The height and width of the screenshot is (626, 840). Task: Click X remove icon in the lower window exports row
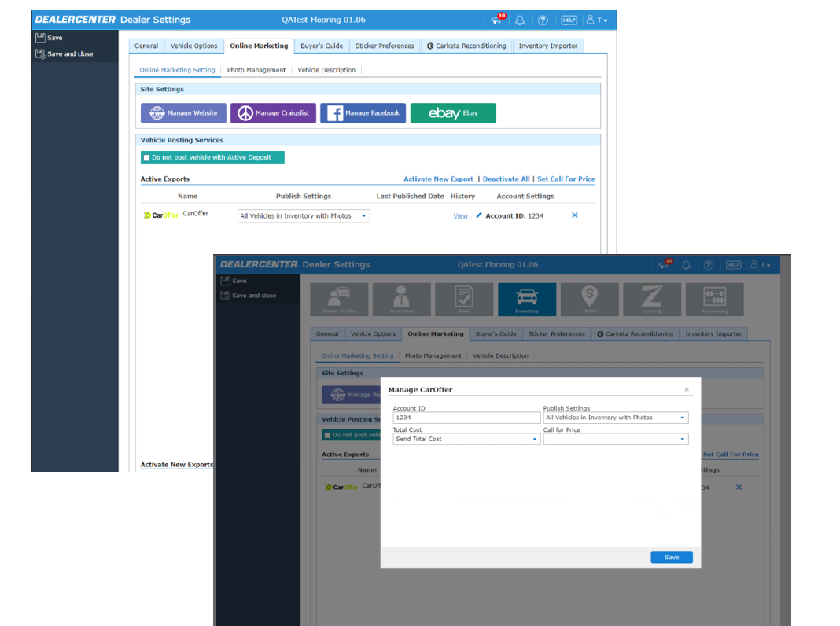pos(739,488)
